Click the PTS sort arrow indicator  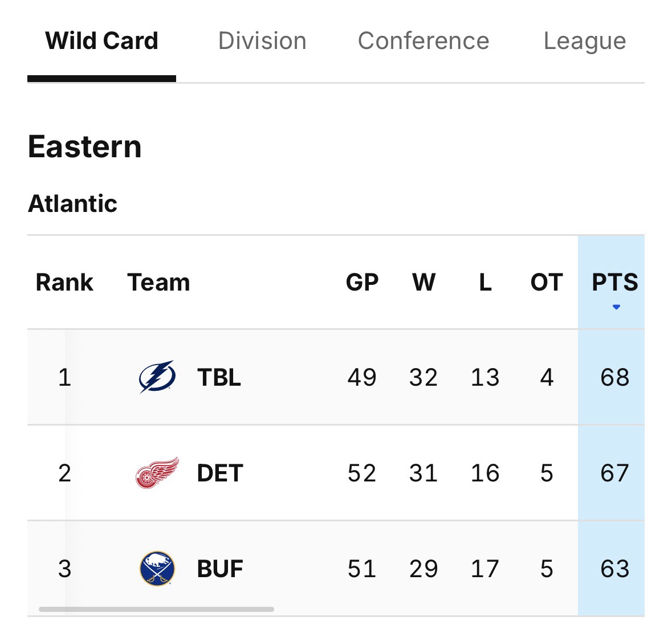click(616, 308)
